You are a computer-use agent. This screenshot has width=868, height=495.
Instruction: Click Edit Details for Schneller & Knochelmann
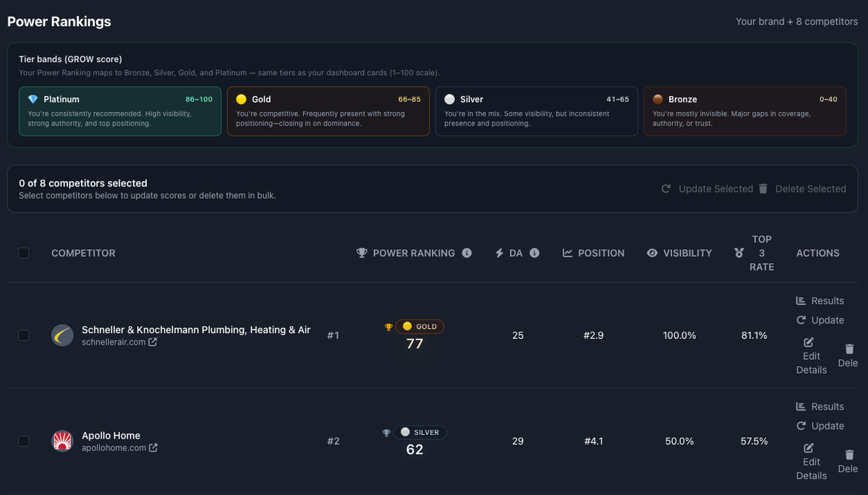click(812, 356)
